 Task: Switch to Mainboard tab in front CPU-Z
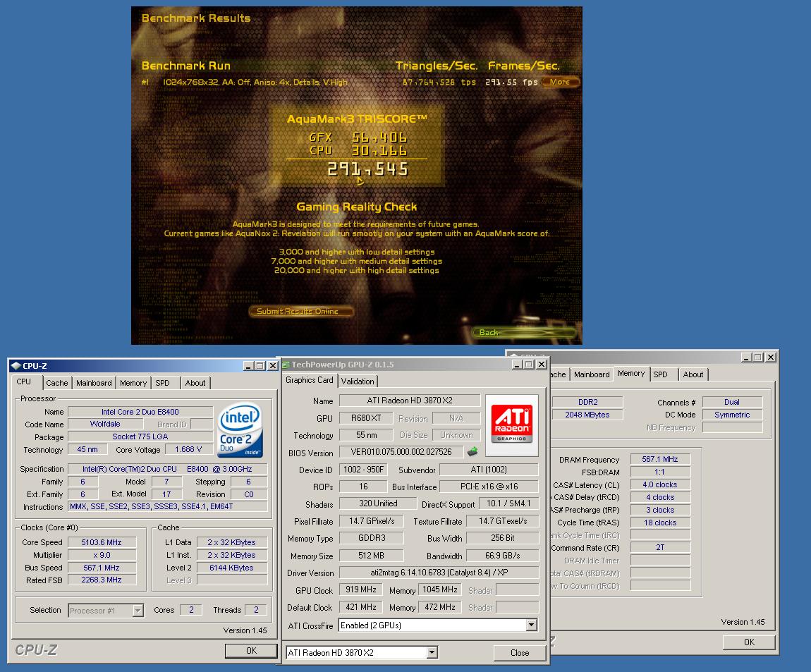(x=94, y=383)
